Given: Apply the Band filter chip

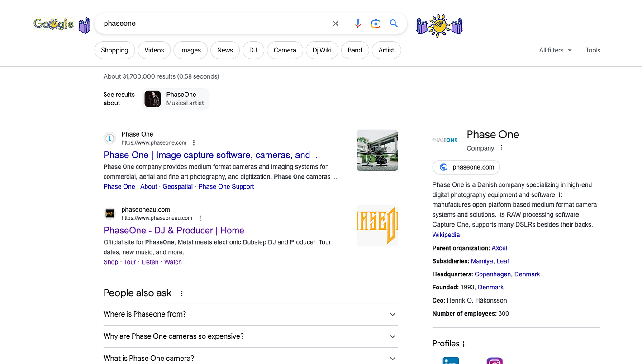Looking at the screenshot, I should (355, 50).
